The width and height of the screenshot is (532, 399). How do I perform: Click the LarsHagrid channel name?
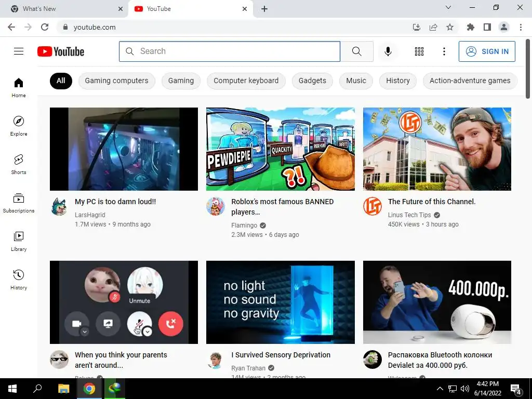[x=90, y=215]
